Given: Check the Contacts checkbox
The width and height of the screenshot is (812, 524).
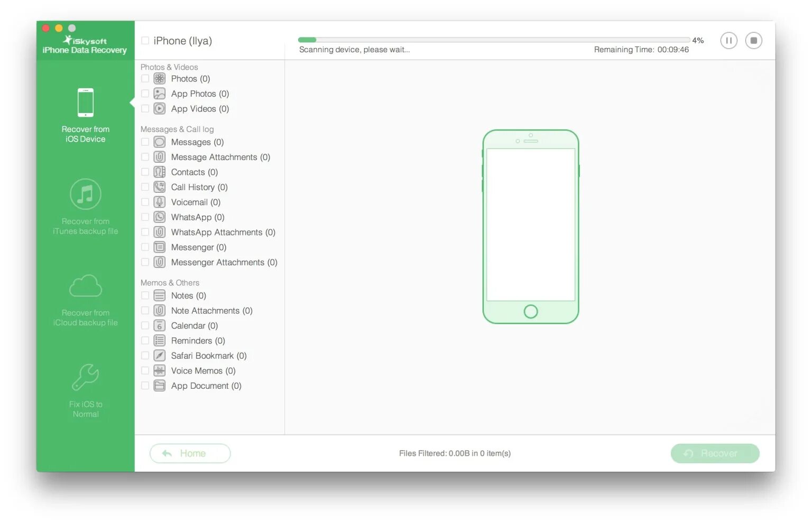Looking at the screenshot, I should pos(145,172).
